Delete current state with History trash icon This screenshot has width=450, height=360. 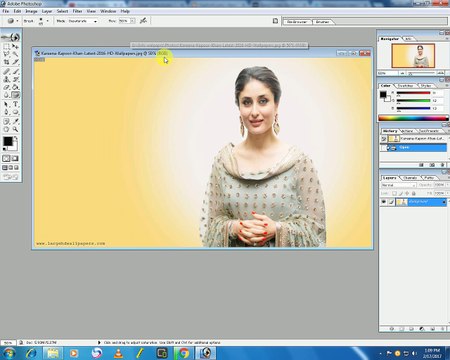442,165
